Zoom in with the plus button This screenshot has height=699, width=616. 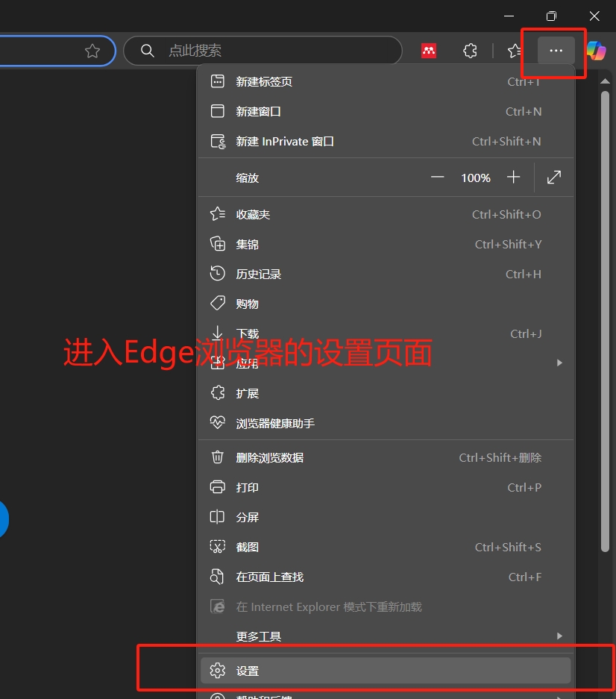[513, 178]
